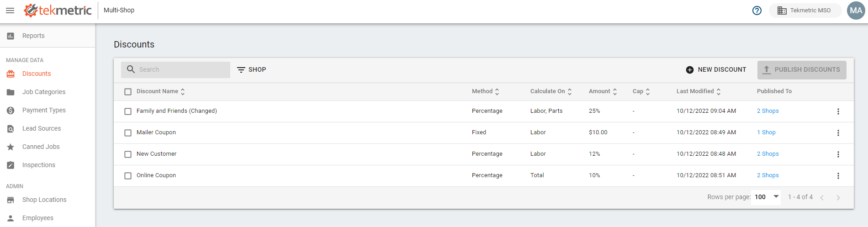Click the Published To column header

click(774, 91)
